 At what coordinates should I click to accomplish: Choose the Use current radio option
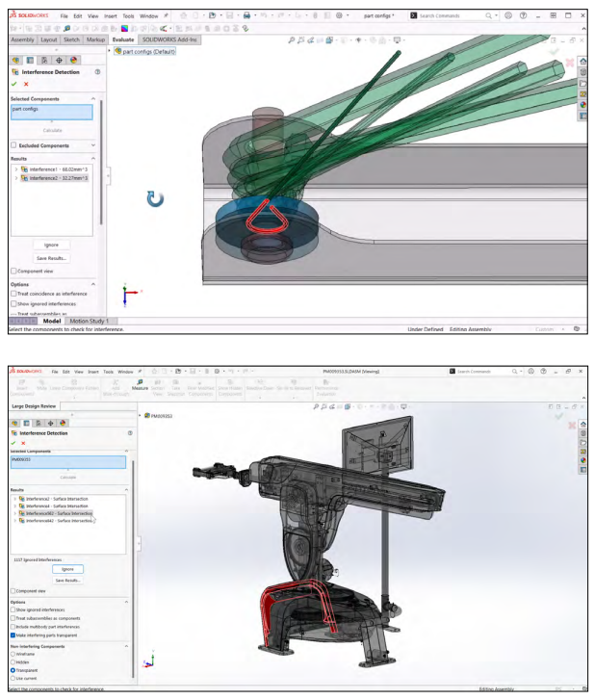pos(13,678)
